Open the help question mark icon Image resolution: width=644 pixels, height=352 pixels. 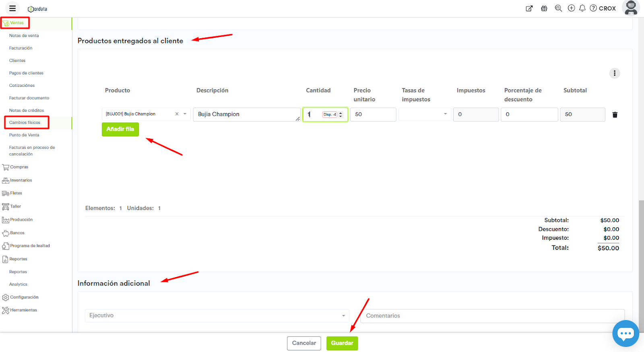[593, 8]
